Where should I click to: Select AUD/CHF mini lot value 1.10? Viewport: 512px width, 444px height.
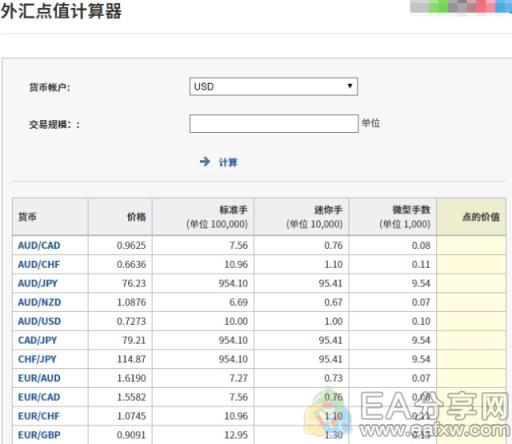(x=333, y=264)
